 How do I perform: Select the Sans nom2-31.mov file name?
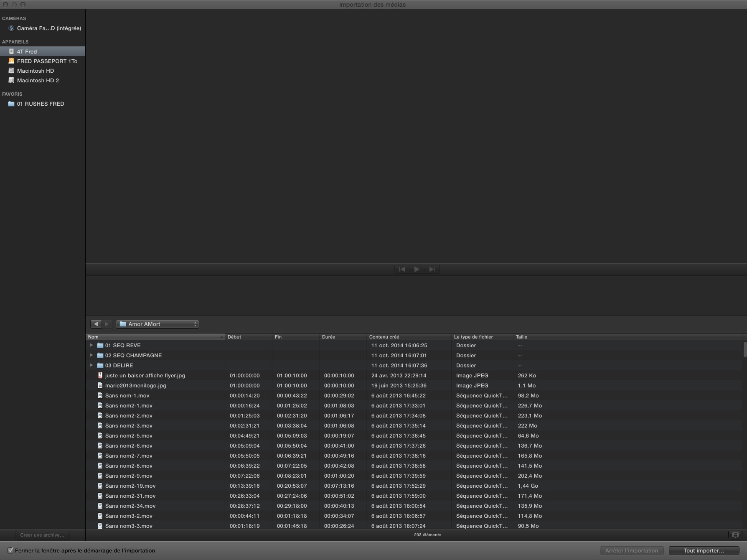coord(130,496)
